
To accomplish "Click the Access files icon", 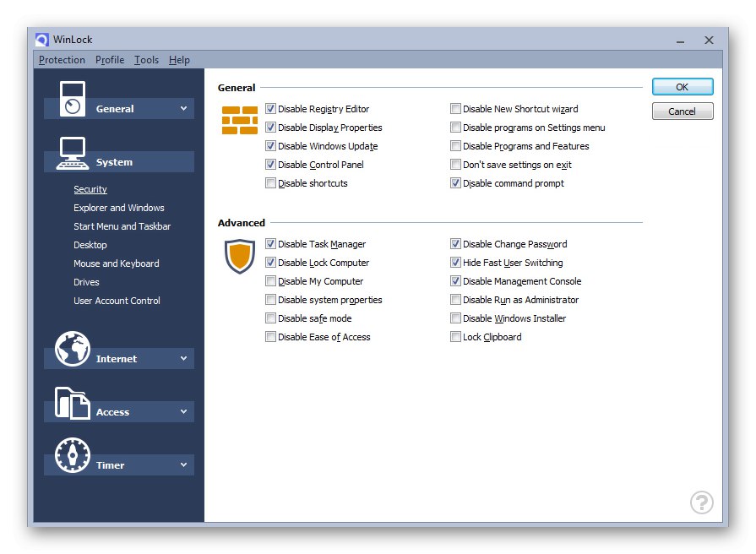I will pos(73,403).
